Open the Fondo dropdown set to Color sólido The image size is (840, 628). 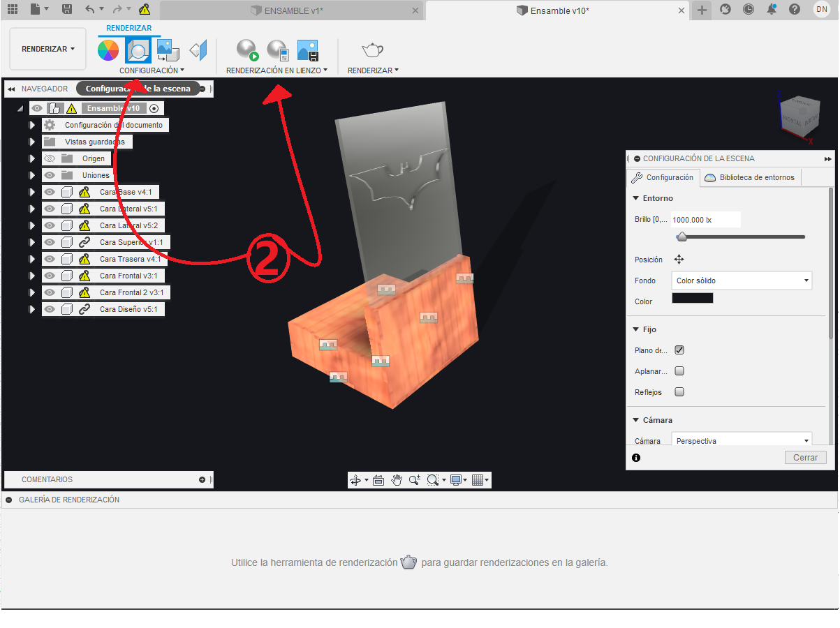tap(742, 281)
